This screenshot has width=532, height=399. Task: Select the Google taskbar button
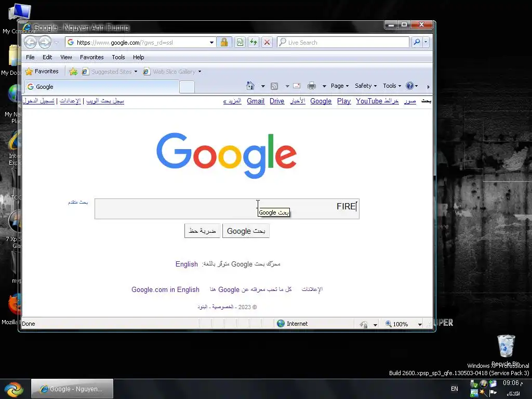[x=72, y=389]
